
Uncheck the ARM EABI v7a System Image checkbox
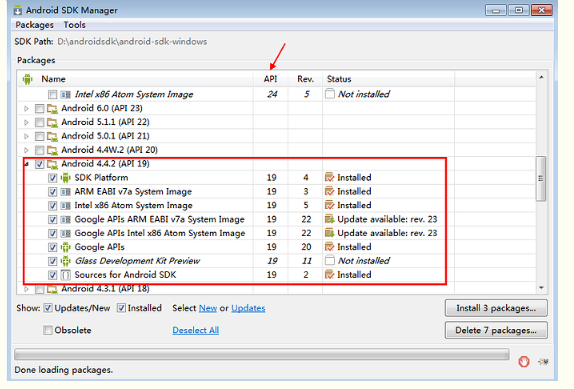(53, 192)
